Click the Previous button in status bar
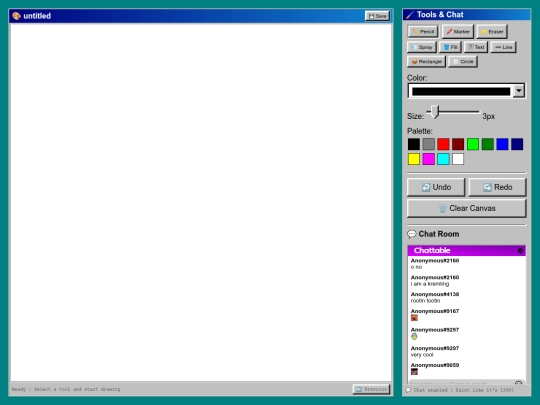This screenshot has height=405, width=540. tap(371, 389)
